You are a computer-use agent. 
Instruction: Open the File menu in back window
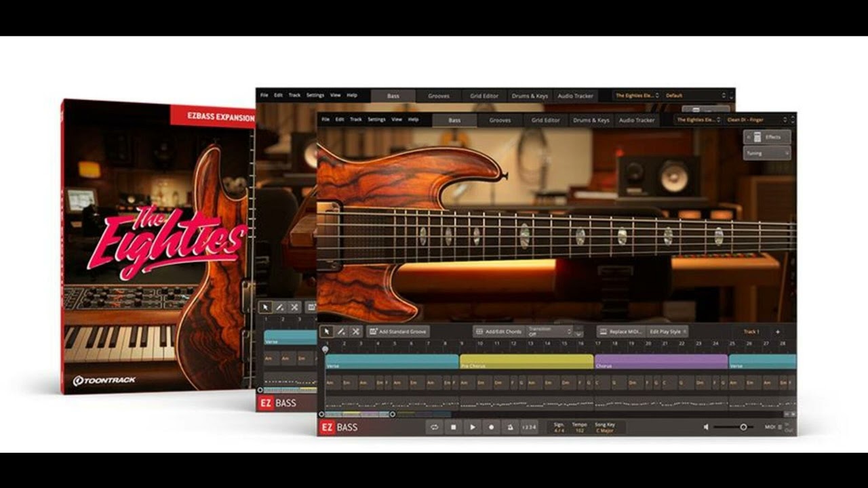click(264, 95)
